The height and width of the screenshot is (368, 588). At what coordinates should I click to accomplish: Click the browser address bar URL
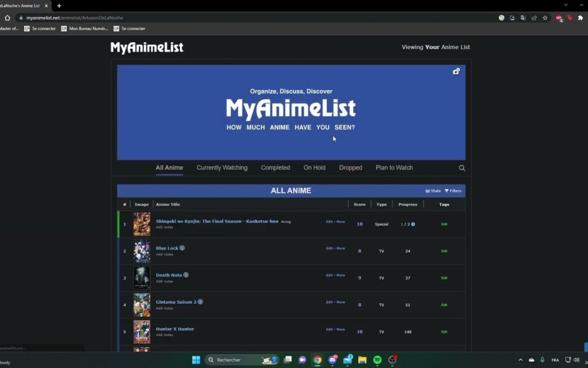tap(75, 17)
